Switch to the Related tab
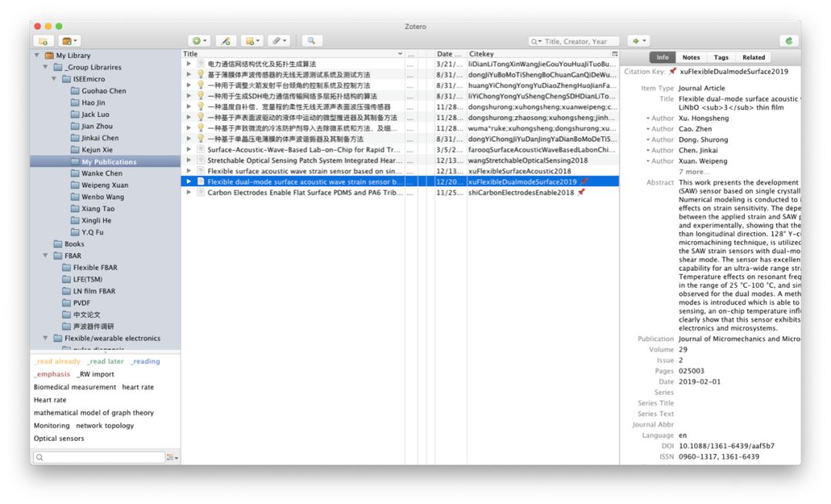This screenshot has width=831, height=504. pos(753,57)
